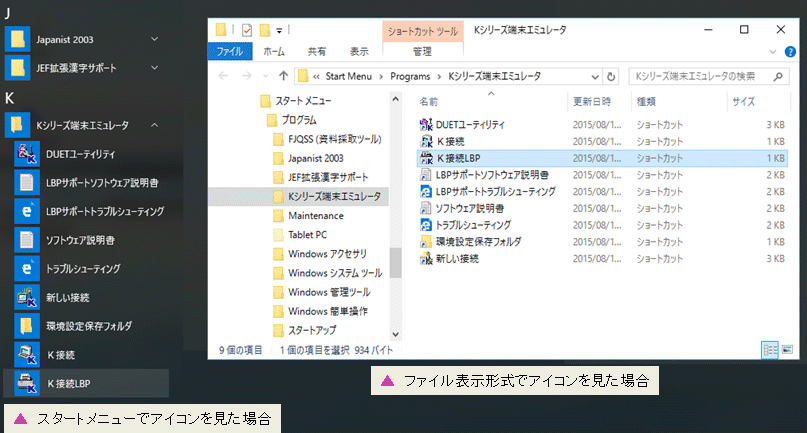Select 新しい接続 icon in Explorer list
Viewport: 807px width, 433px height.
(x=426, y=258)
